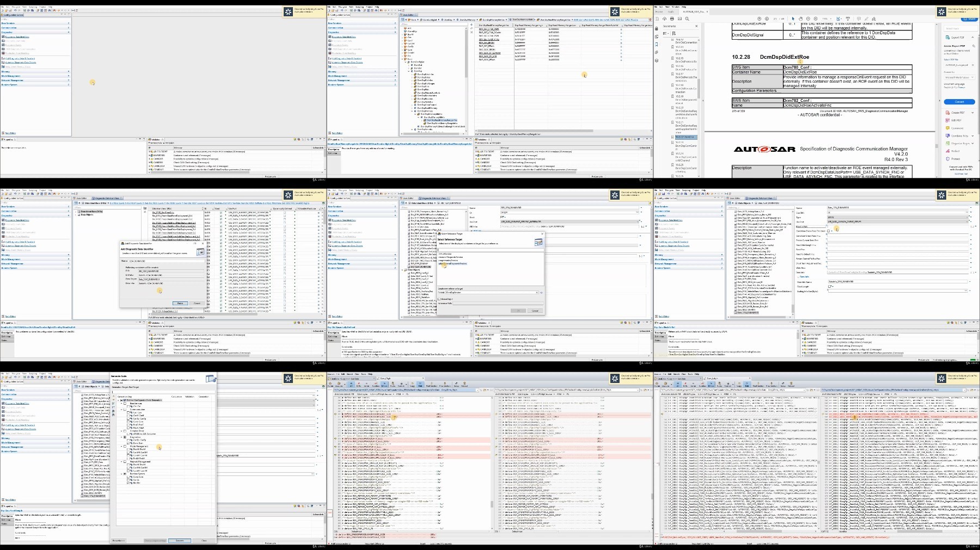Click the padlock icon in the PDF left sidebar
980x550 pixels.
657,28
